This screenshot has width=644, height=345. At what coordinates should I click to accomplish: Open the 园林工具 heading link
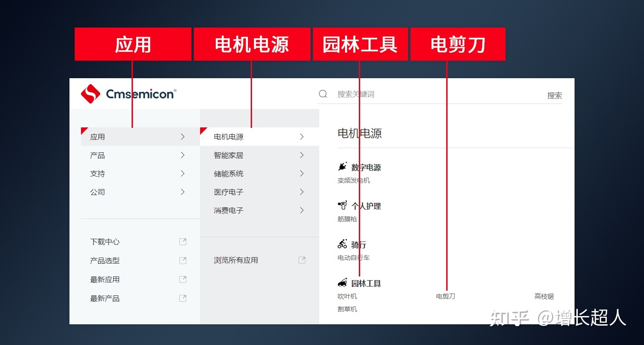[366, 283]
